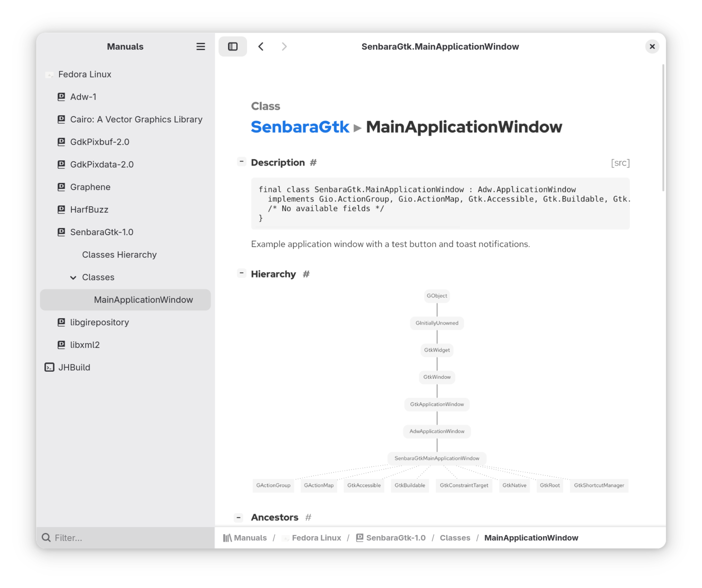Select SenbaraGtk-1.0 in the sidebar
This screenshot has height=588, width=702.
coord(125,232)
